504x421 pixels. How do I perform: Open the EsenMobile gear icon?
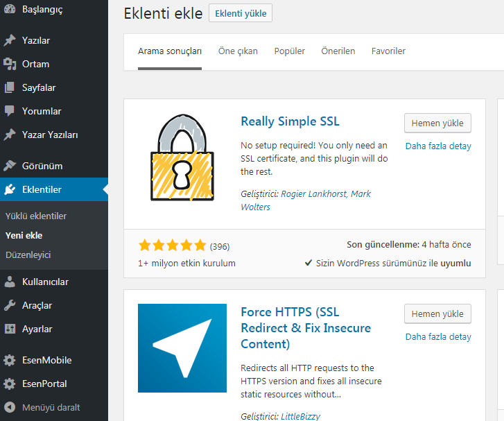coord(10,360)
